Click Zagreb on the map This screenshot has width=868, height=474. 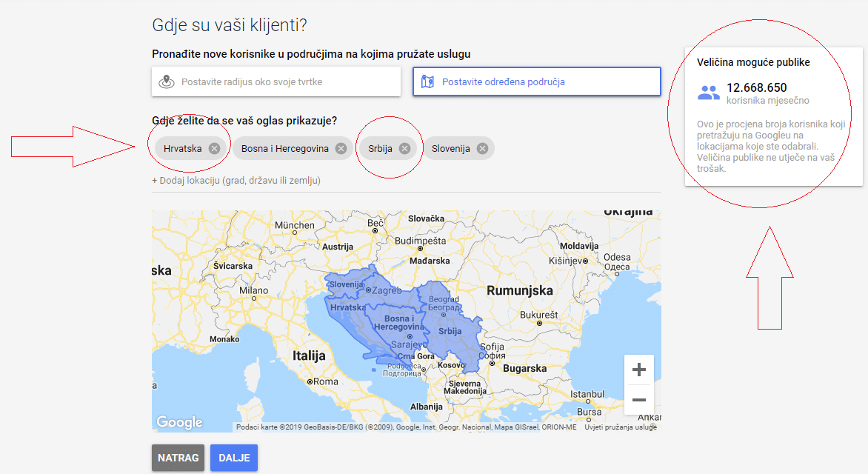click(384, 290)
